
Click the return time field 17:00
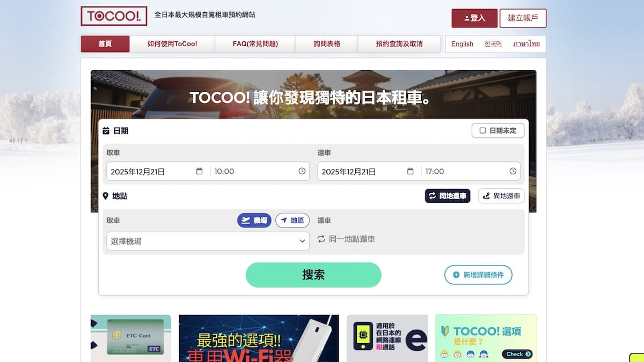coord(471,171)
